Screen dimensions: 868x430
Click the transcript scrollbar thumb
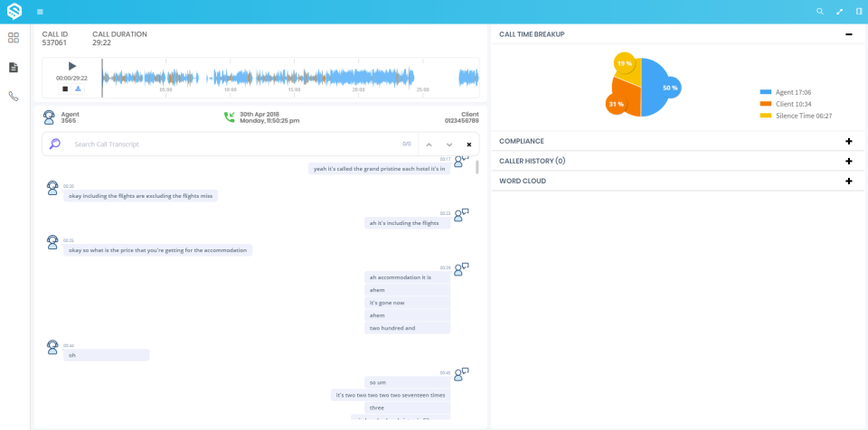pos(477,167)
